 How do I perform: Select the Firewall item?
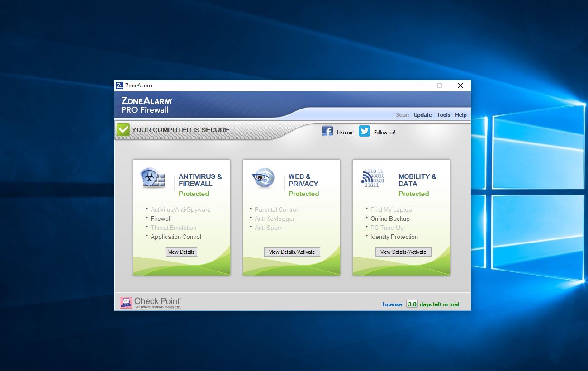[x=161, y=219]
